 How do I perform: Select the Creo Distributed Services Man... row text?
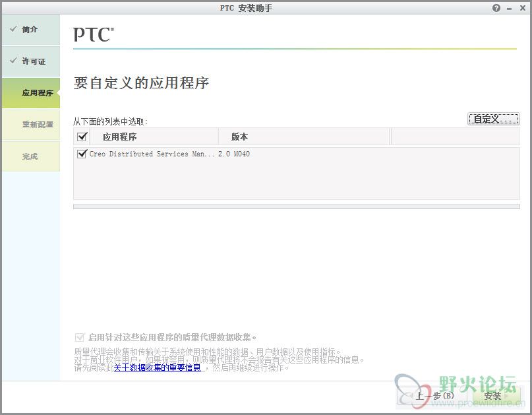click(152, 154)
